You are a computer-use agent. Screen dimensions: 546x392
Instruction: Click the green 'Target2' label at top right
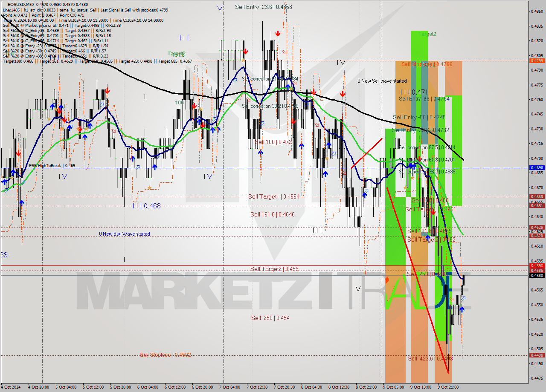click(427, 34)
